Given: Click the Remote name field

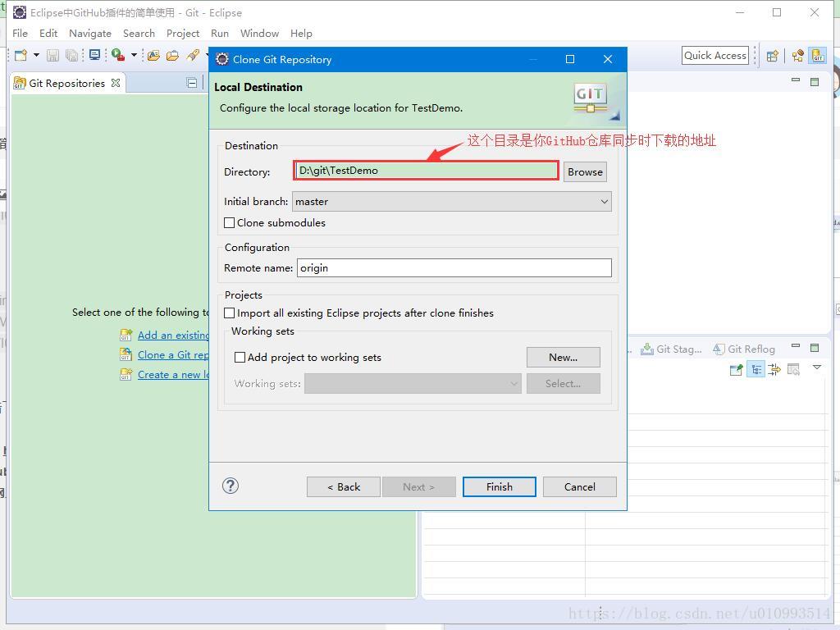Looking at the screenshot, I should (x=454, y=268).
